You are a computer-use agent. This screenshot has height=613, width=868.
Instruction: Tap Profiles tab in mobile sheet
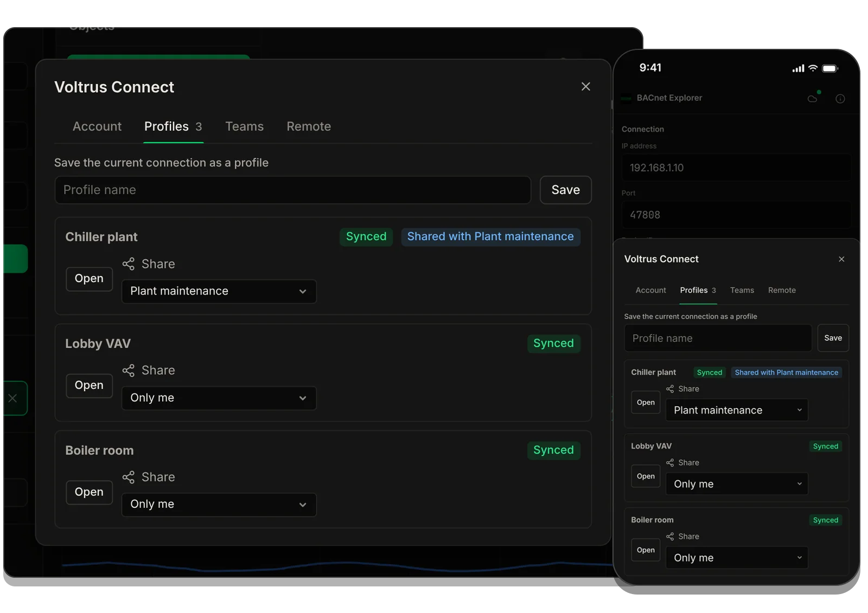(698, 290)
